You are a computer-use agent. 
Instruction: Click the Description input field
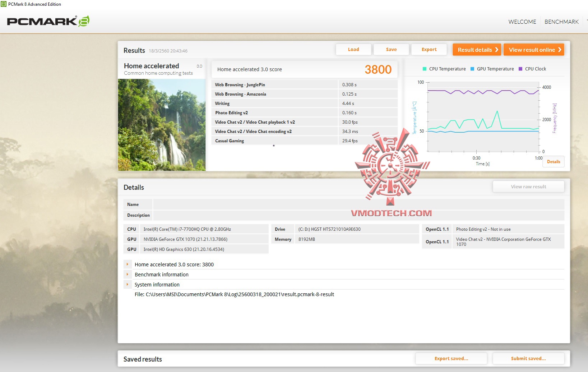click(358, 215)
